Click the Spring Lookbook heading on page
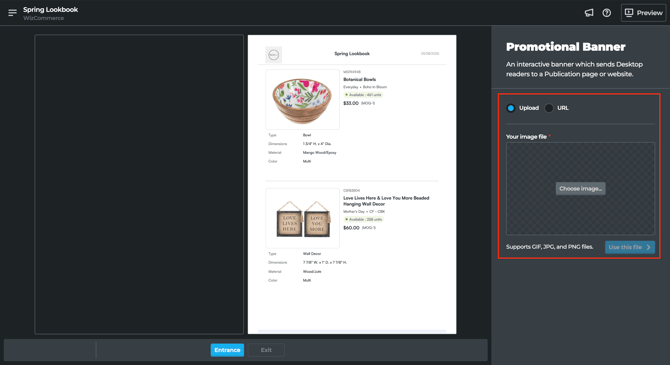 tap(352, 54)
